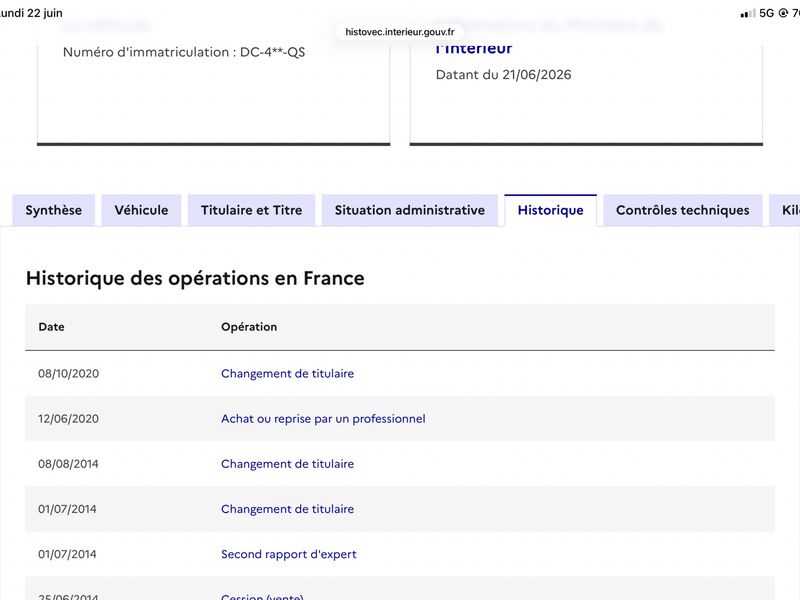Click Second rapport d'expert entry

pyautogui.click(x=289, y=554)
